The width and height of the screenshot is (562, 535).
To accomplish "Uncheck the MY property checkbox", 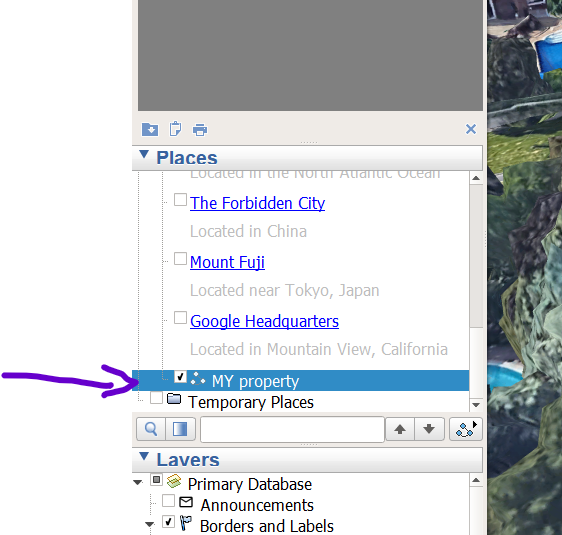I will tap(180, 377).
